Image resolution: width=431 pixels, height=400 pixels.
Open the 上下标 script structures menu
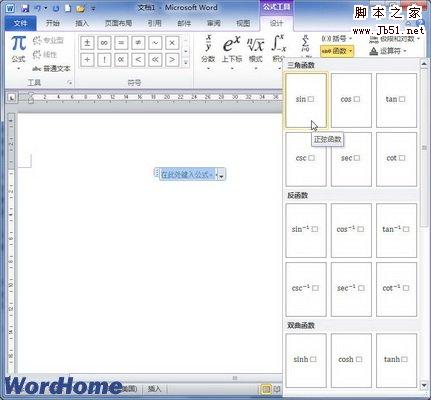(x=232, y=53)
